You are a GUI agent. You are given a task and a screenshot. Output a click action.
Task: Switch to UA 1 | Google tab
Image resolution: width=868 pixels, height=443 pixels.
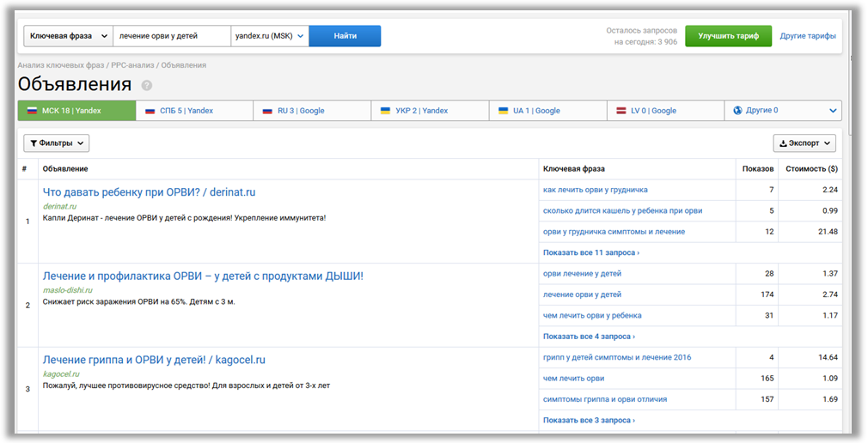(x=548, y=111)
